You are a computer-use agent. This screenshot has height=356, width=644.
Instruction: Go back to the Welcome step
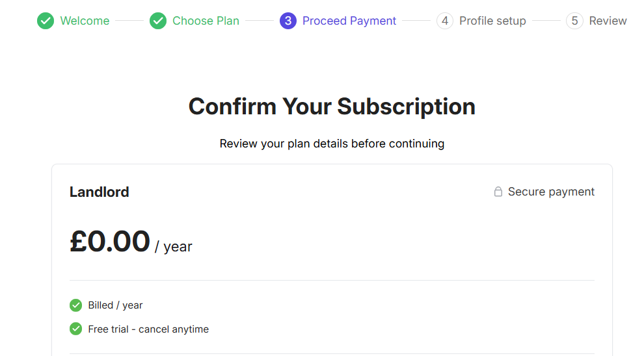(85, 21)
